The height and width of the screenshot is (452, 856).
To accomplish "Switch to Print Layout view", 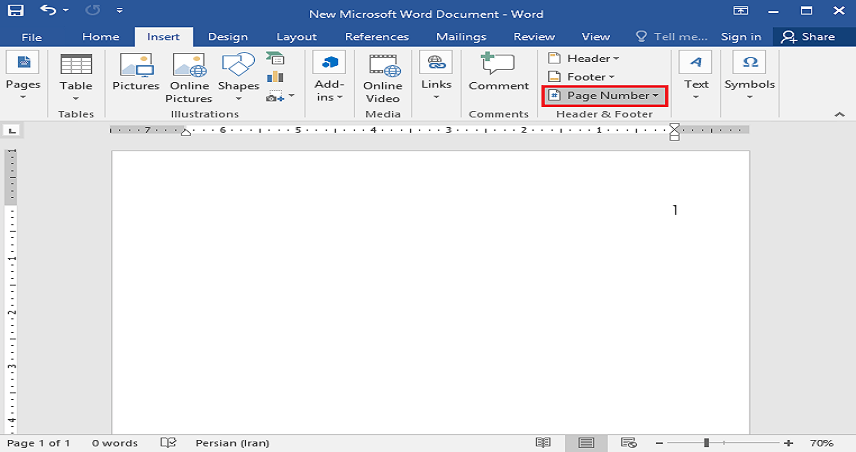I will [x=586, y=443].
